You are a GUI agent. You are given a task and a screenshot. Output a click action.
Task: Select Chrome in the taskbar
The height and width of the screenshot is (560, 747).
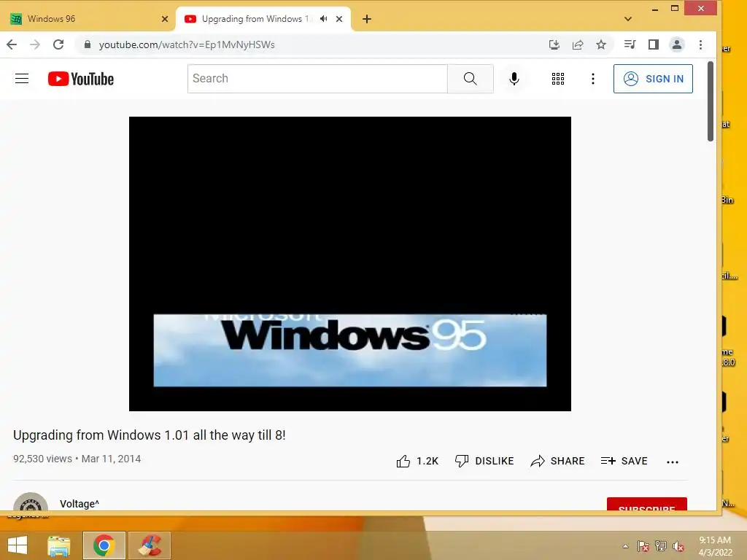[104, 545]
